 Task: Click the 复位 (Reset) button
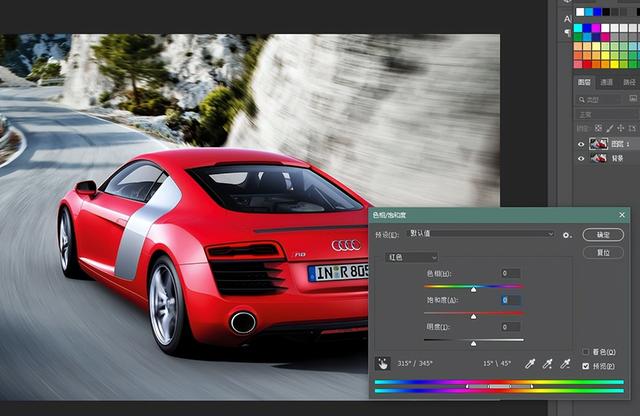tap(603, 252)
